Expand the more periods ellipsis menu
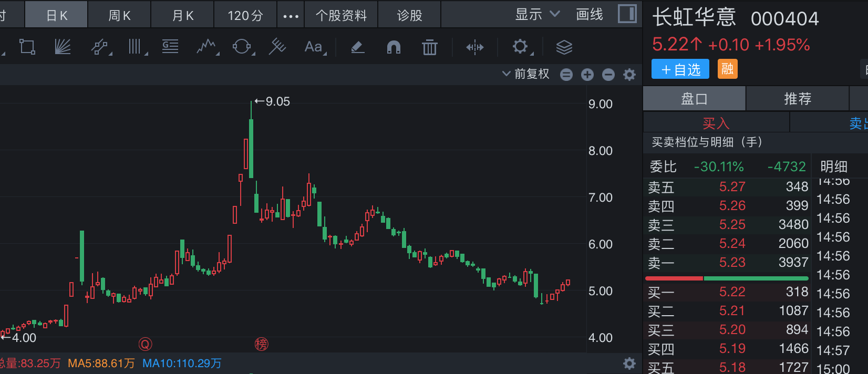Viewport: 868px width, 374px height. point(291,16)
